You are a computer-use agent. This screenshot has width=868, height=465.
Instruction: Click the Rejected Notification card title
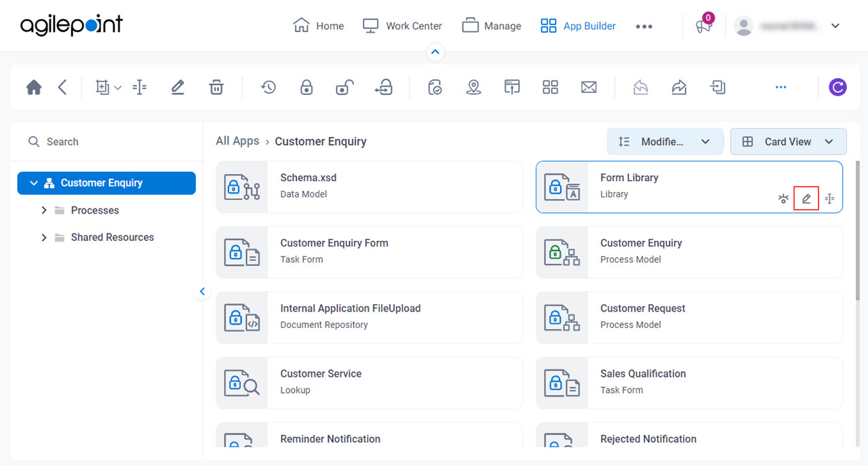click(x=648, y=439)
